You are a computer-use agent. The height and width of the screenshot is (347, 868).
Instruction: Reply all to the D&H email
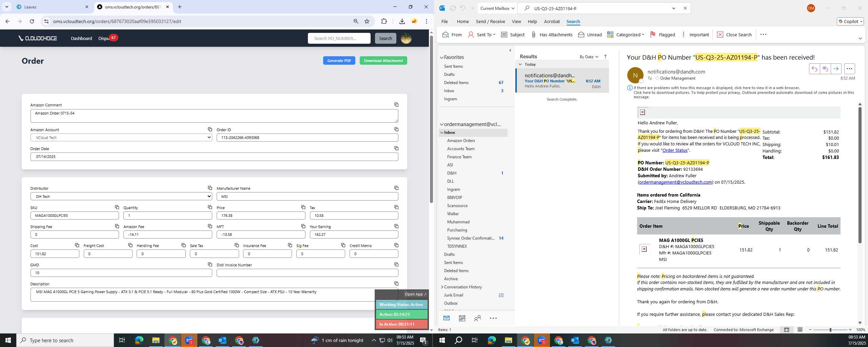tap(825, 69)
